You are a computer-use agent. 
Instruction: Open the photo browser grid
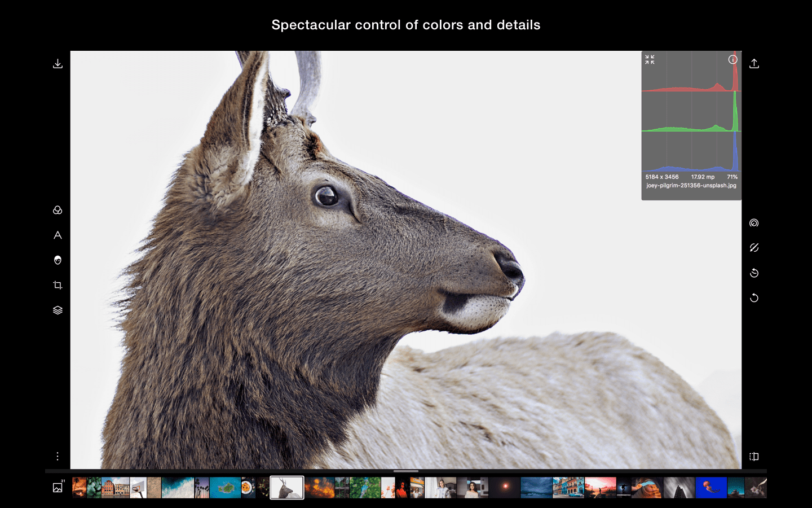click(x=57, y=487)
